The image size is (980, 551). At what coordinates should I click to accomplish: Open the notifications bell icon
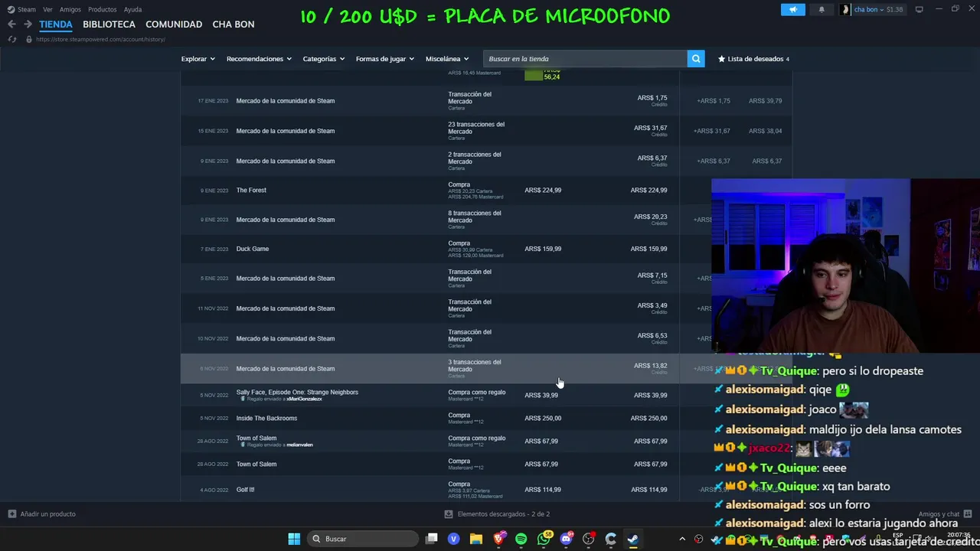pos(822,9)
